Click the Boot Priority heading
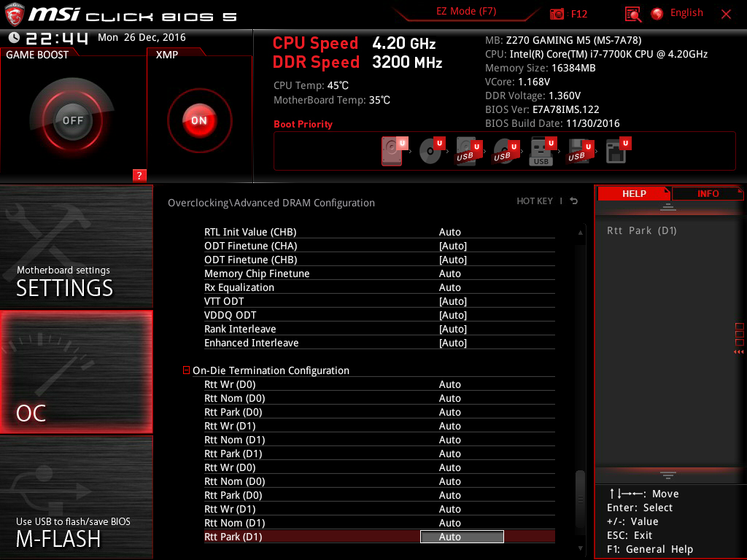This screenshot has height=560, width=747. [303, 124]
